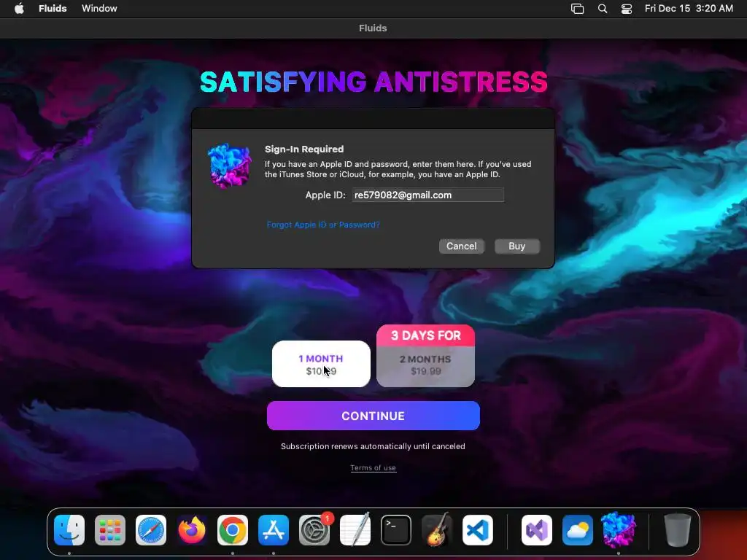Open purple Visual Studio icon in dock
Viewport: 747px width, 560px height.
coord(537,529)
